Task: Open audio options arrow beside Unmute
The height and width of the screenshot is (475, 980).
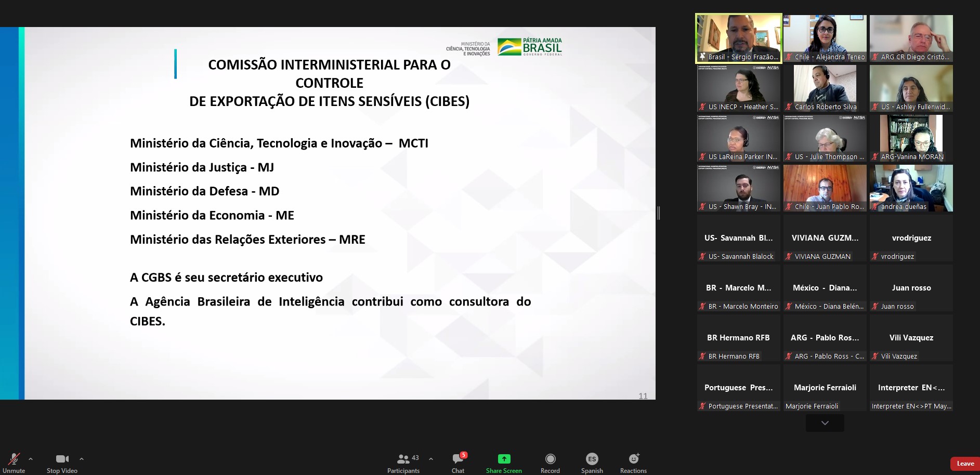Action: [31, 459]
